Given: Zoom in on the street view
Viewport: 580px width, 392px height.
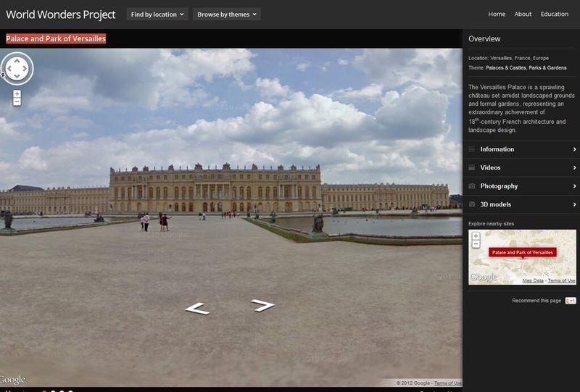Looking at the screenshot, I should coord(17,94).
